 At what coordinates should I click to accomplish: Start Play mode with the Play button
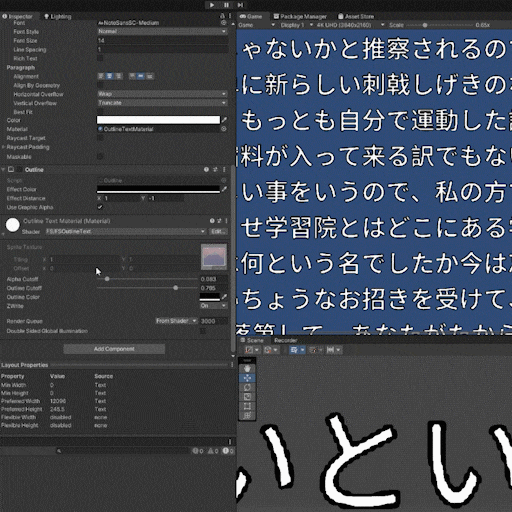click(212, 5)
